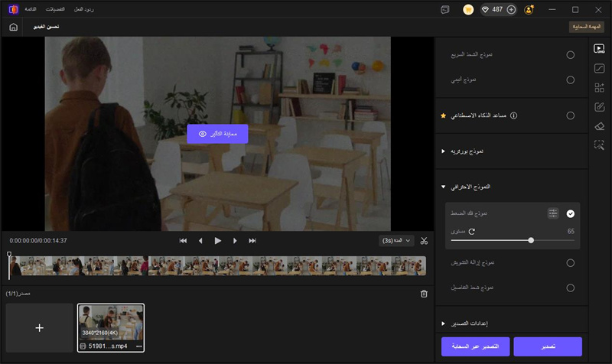Click the scissors cut icon

click(x=425, y=241)
